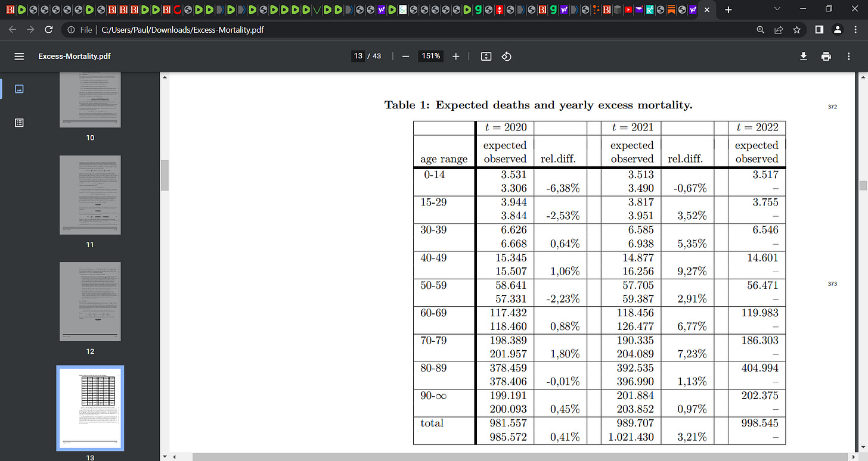Screen dimensions: 868x461
Task: Click the zoom level field showing 151%
Action: [x=431, y=56]
